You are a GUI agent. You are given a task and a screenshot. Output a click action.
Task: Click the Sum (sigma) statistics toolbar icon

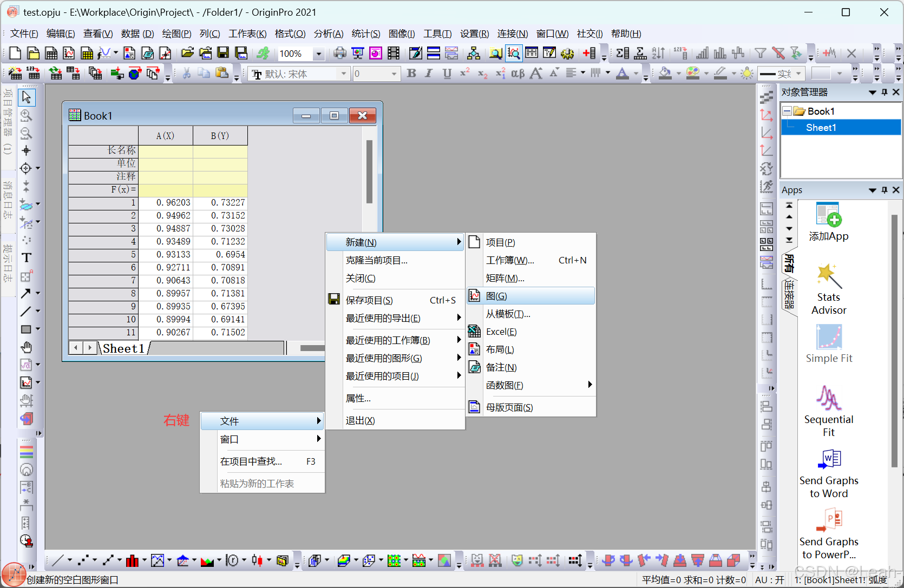tap(621, 53)
